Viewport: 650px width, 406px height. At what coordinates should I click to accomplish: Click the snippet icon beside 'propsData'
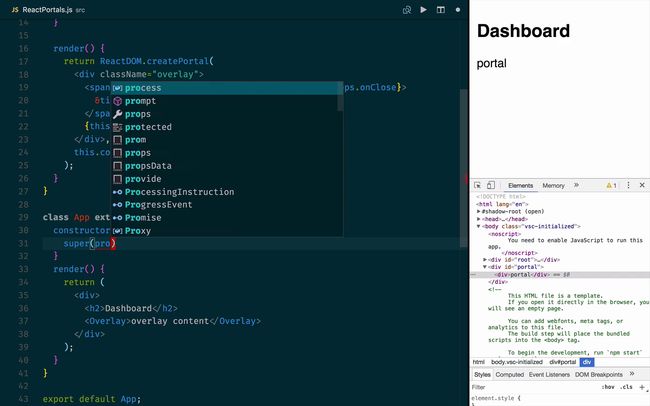tap(118, 166)
